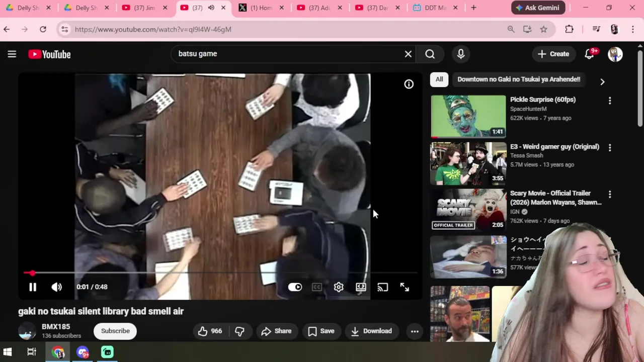
Task: Bookmark this page with the star
Action: [x=544, y=29]
